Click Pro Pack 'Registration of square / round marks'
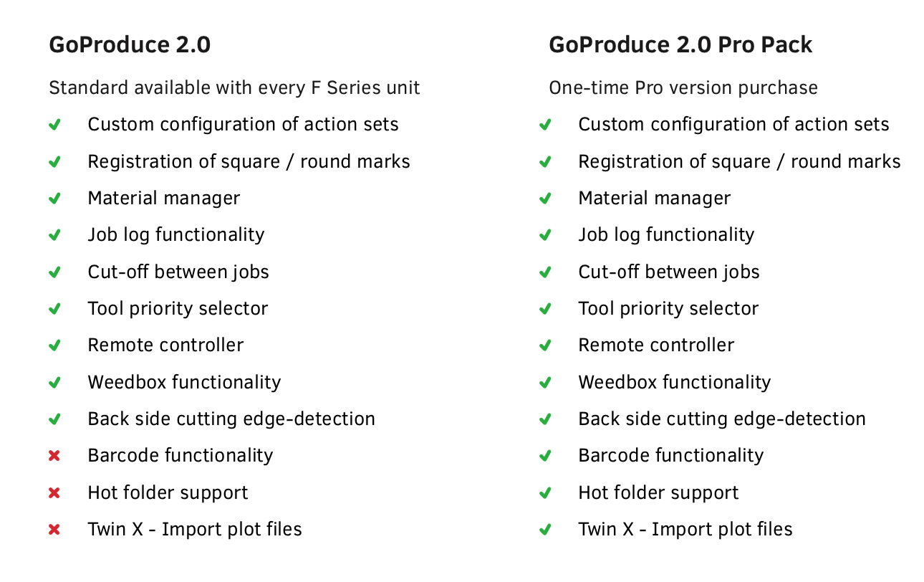The width and height of the screenshot is (924, 582). [x=739, y=161]
